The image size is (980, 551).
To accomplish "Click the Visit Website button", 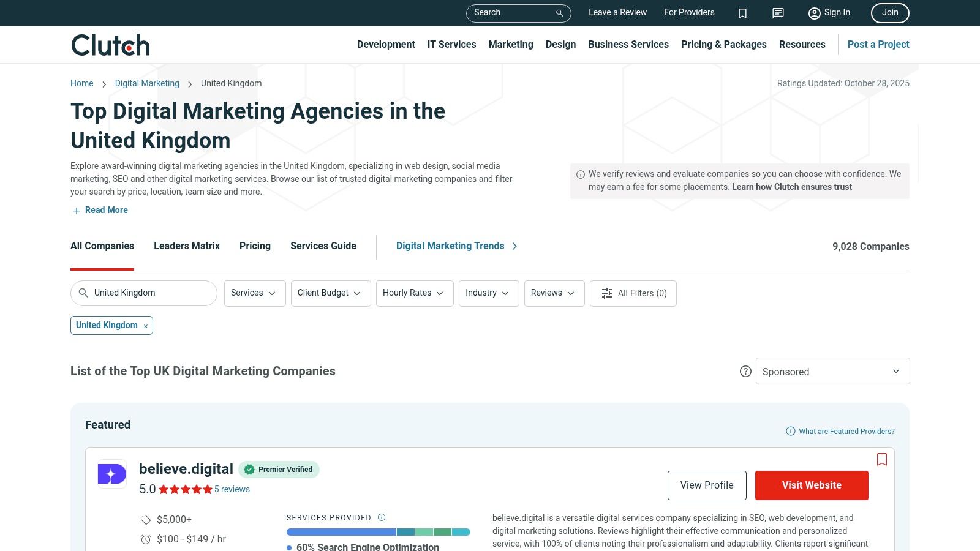I will coord(811,485).
